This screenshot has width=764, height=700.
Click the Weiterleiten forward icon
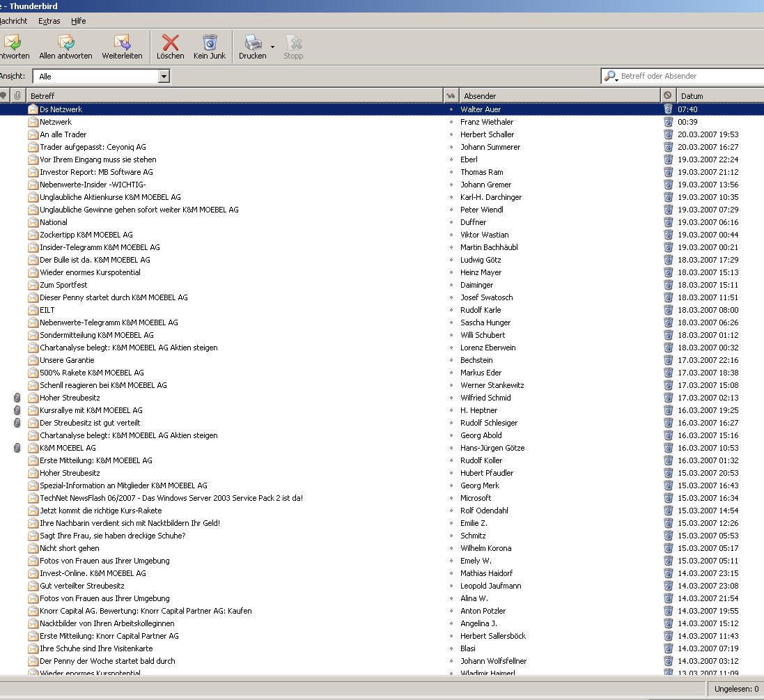pos(123,42)
